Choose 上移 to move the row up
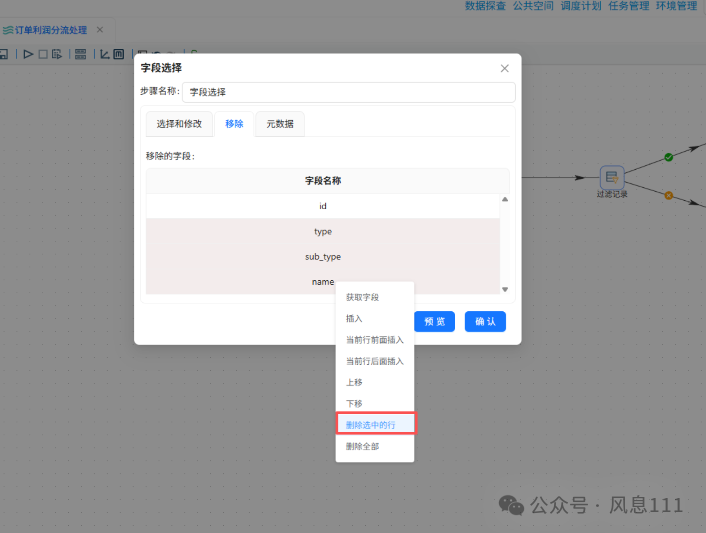Viewport: 706px width, 533px height. coord(375,382)
